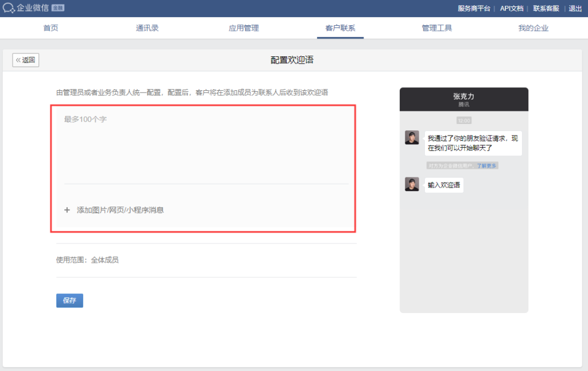Focus the welcome message field 最多100个字
The image size is (588, 371).
tap(206, 146)
